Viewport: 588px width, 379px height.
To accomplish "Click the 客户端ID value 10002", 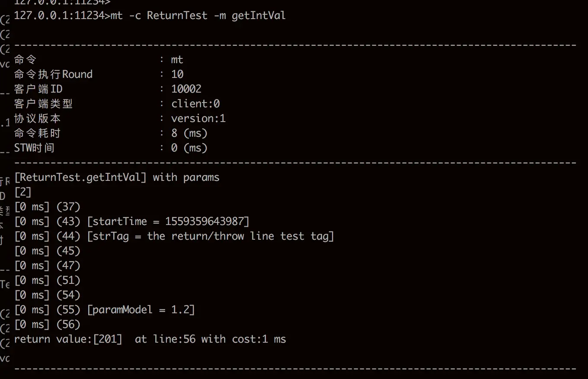I will click(186, 89).
